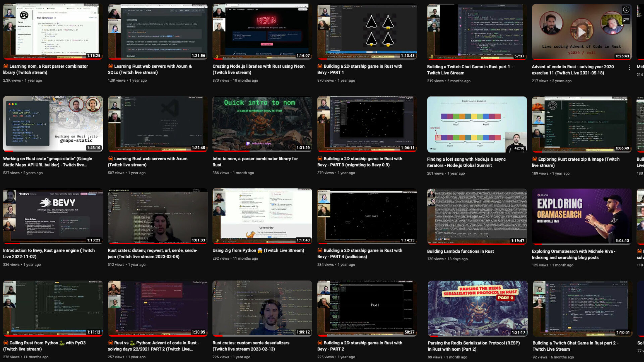
Task: Click 'Building Lambda functions in Rust' title
Action: 460,251
